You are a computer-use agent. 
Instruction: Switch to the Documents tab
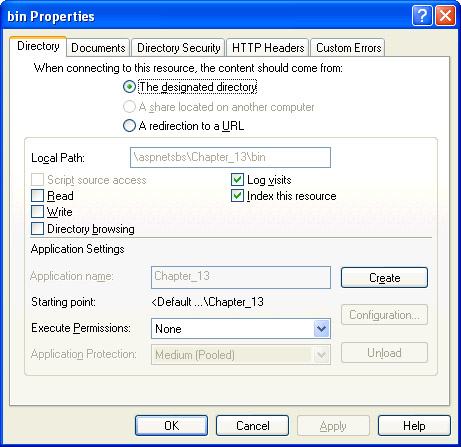click(x=98, y=48)
